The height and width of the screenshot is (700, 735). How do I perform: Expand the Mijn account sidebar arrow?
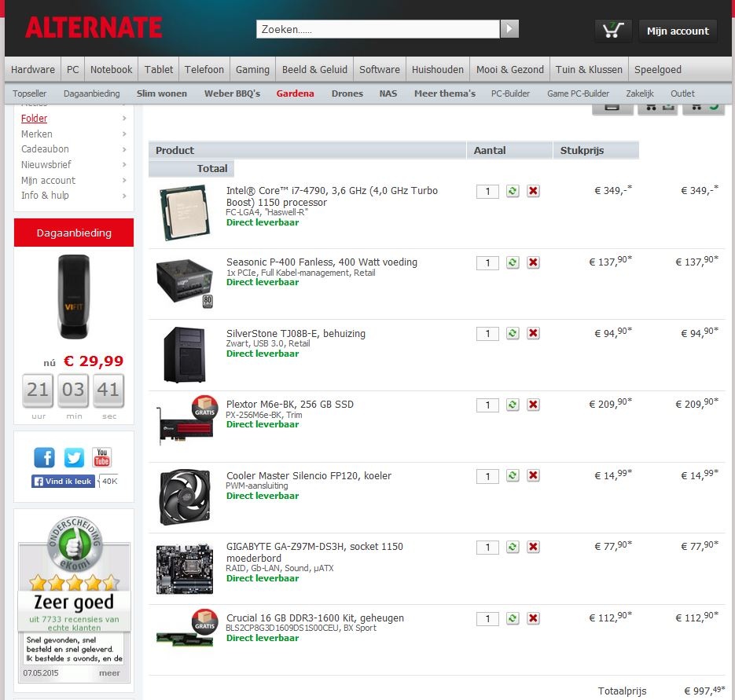(124, 181)
